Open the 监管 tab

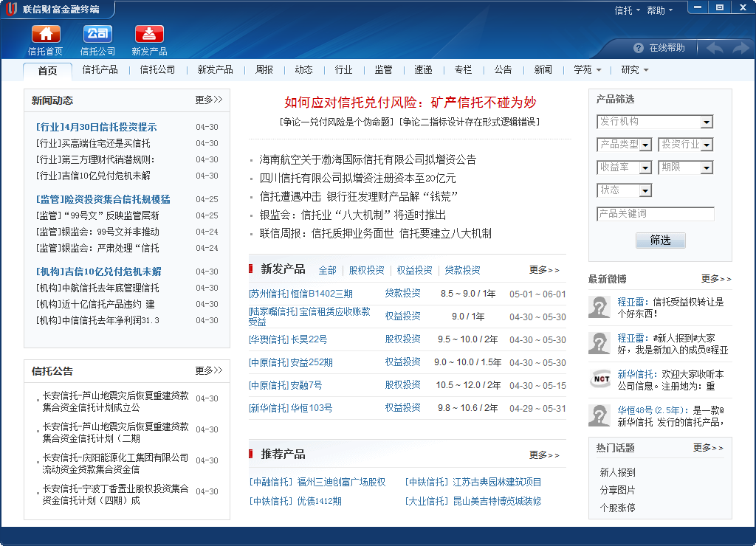click(383, 70)
